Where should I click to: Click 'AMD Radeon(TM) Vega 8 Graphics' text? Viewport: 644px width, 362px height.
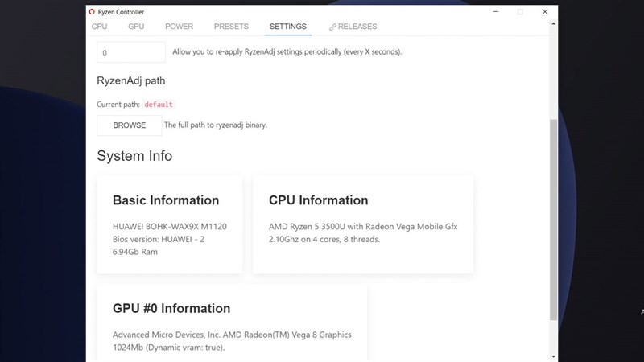pos(287,335)
